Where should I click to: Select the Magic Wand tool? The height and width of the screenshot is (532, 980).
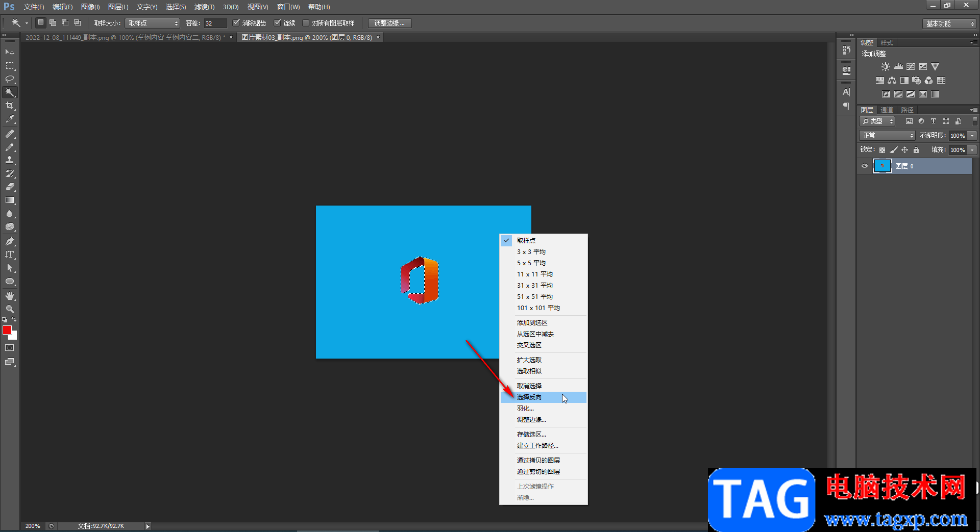pyautogui.click(x=10, y=92)
